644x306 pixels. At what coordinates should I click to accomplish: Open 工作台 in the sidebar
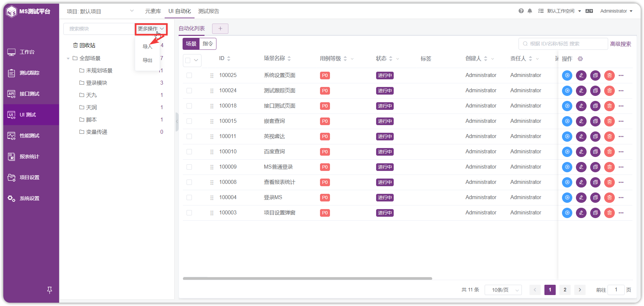(x=31, y=52)
